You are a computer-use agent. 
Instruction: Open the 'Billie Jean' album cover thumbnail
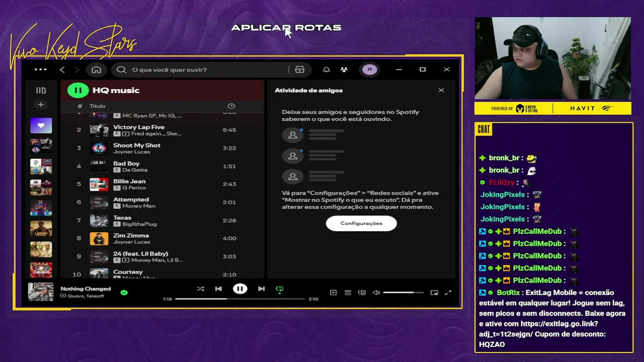(99, 184)
